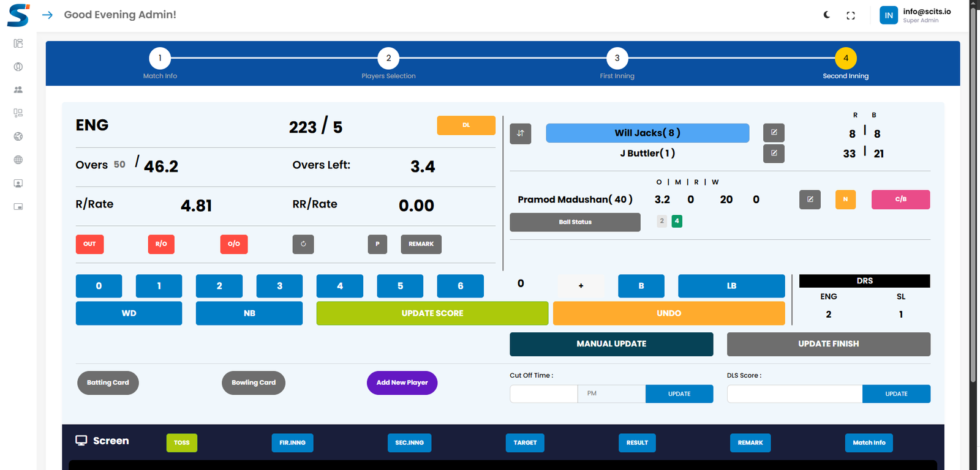Toggle the orange DL button
The width and height of the screenshot is (980, 470).
point(466,125)
